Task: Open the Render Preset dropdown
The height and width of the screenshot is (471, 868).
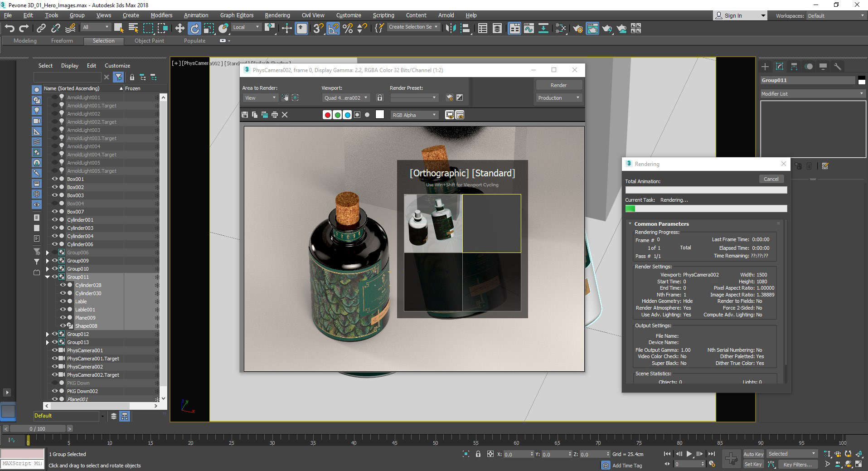Action: pyautogui.click(x=414, y=98)
